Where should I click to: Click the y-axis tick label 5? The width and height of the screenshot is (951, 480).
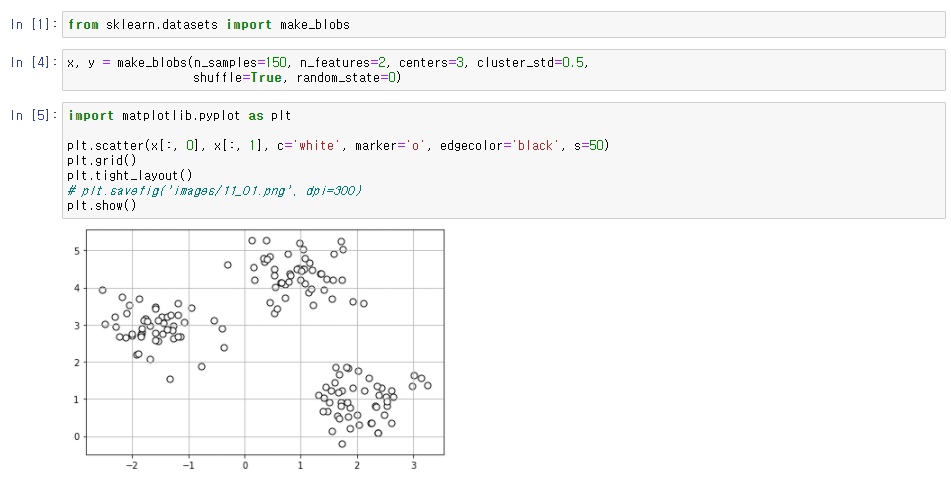[77, 251]
